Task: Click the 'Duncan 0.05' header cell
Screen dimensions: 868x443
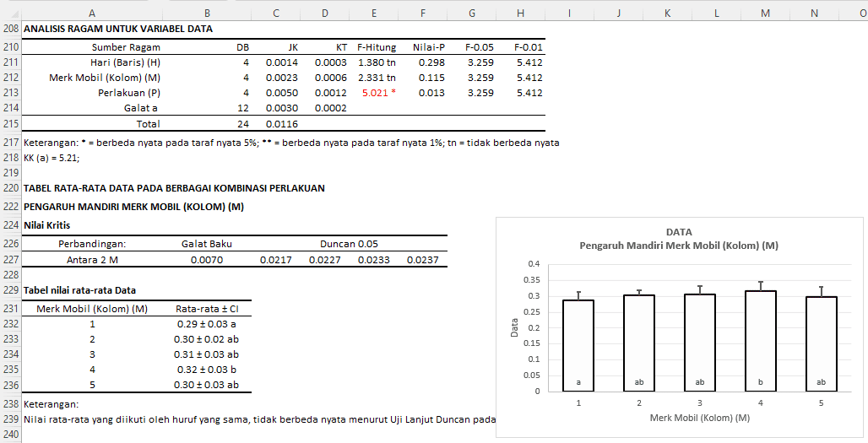Action: (349, 244)
